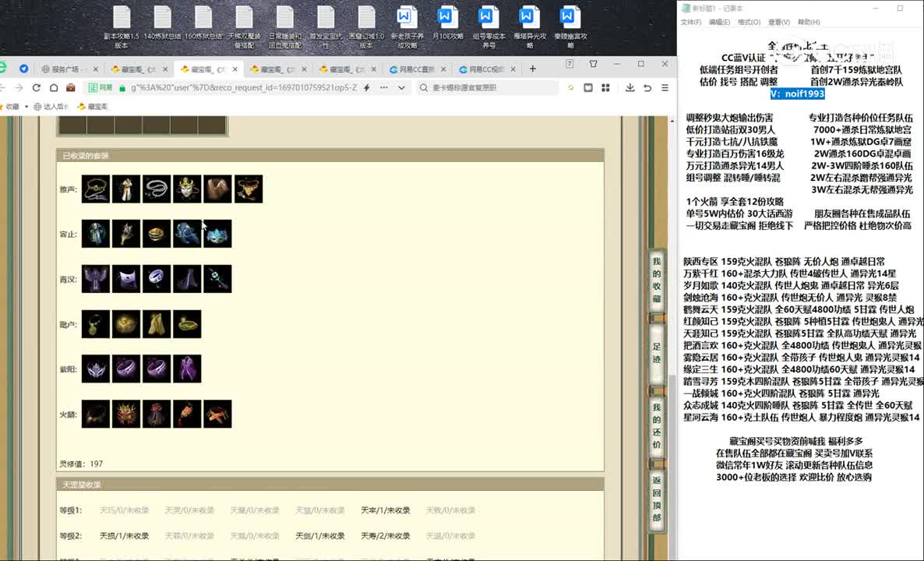This screenshot has width=924, height=561.
Task: Open Notepad 帮助(H) menu
Action: 809,23
